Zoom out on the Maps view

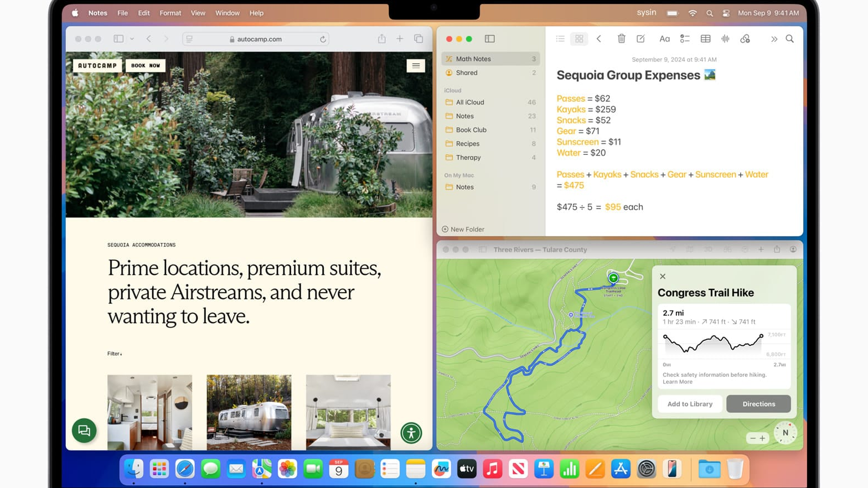pos(752,438)
